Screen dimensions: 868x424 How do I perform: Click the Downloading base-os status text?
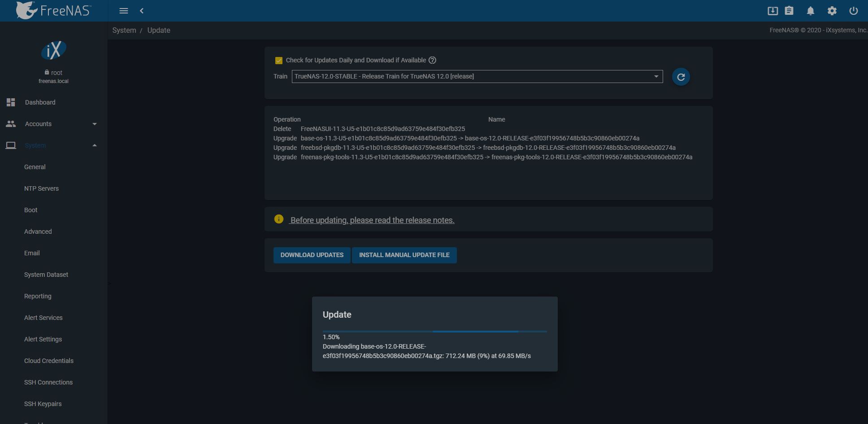[x=427, y=351]
